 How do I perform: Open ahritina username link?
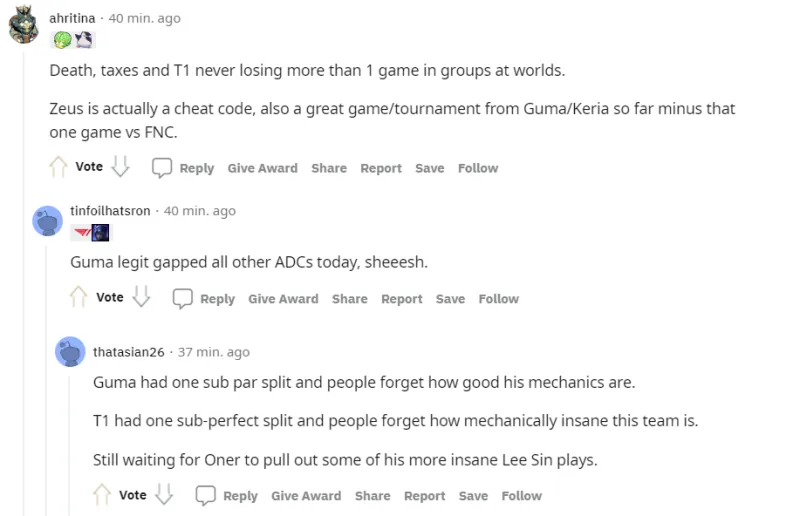coord(72,18)
